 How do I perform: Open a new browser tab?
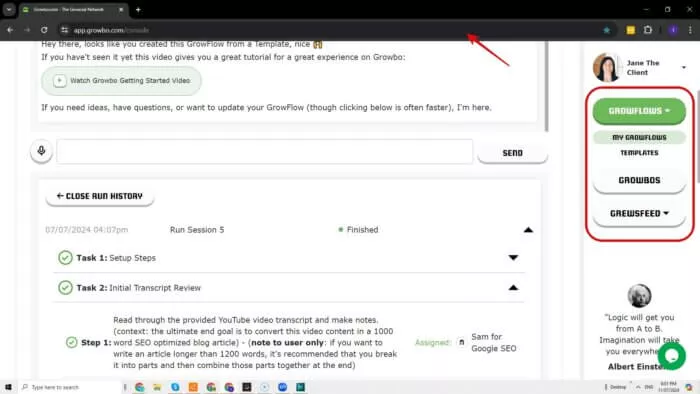coord(138,9)
